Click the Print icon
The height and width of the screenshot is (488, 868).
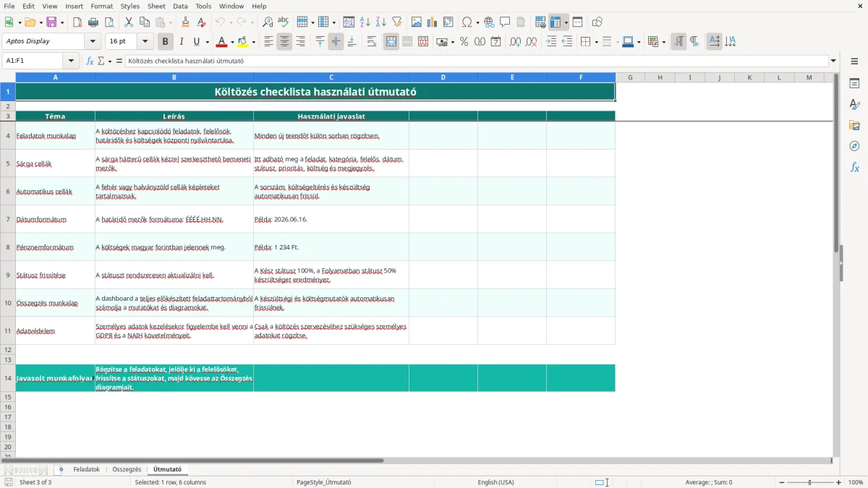[93, 22]
